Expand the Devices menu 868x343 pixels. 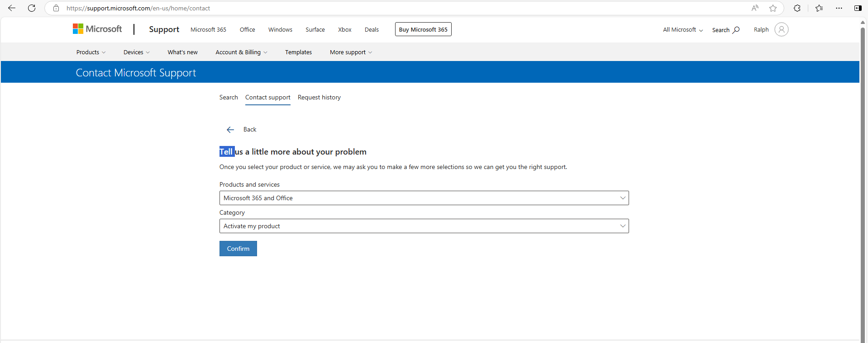pos(137,52)
